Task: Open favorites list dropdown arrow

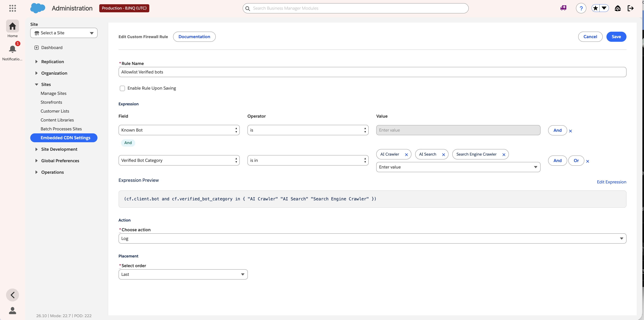Action: click(x=604, y=8)
